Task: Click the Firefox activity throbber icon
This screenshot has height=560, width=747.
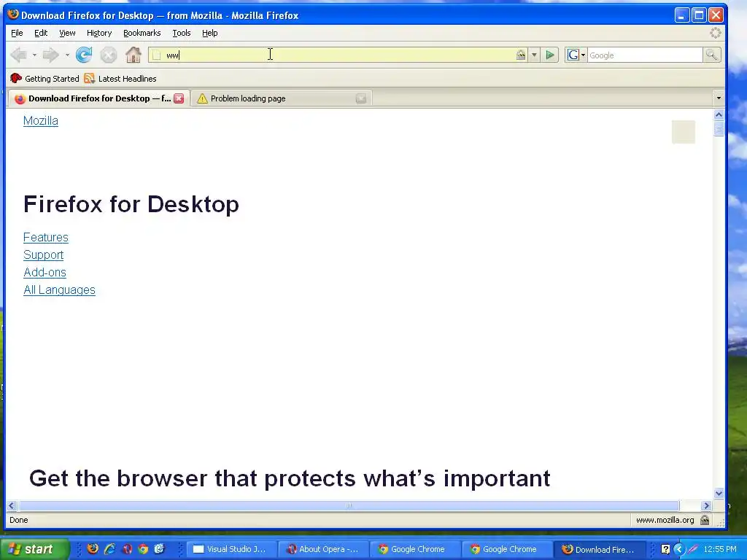Action: tap(715, 33)
